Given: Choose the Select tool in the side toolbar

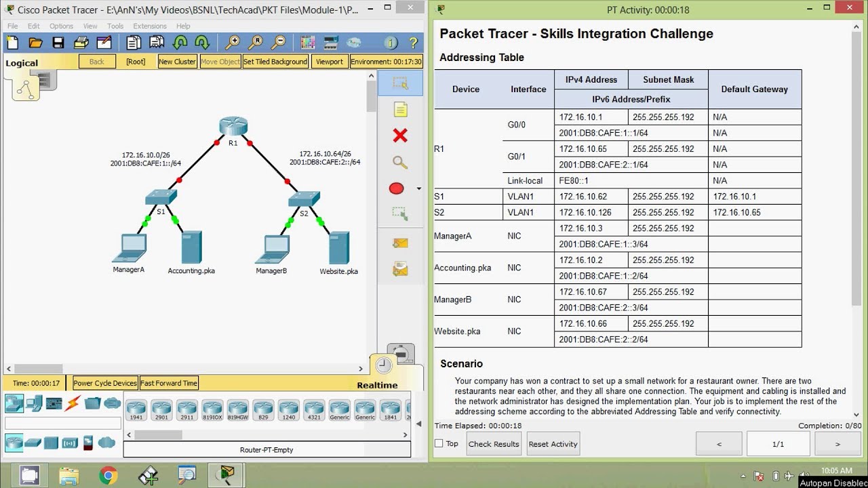Looking at the screenshot, I should pos(401,83).
